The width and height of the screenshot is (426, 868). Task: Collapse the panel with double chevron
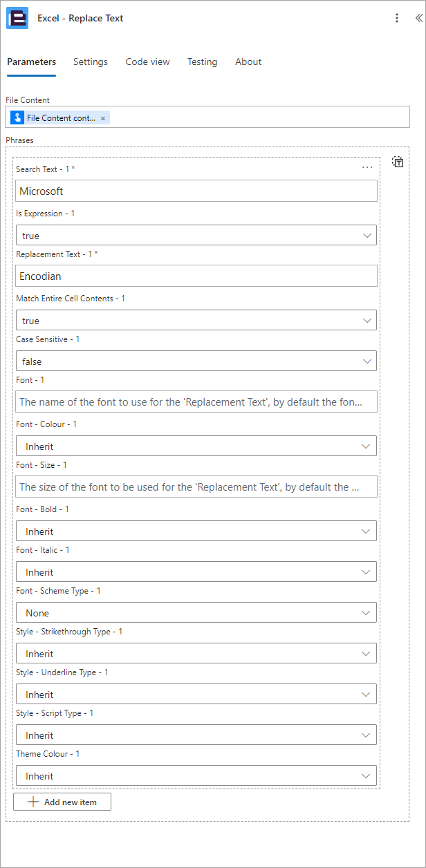click(x=418, y=18)
